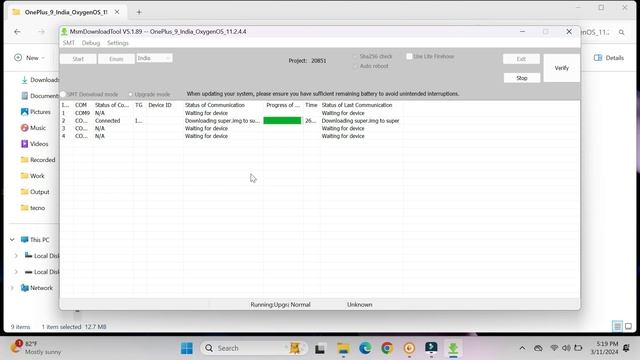The width and height of the screenshot is (640, 360).
Task: Select the OnePlus_9_India_OxygenOS Explorer tab
Action: point(66,12)
